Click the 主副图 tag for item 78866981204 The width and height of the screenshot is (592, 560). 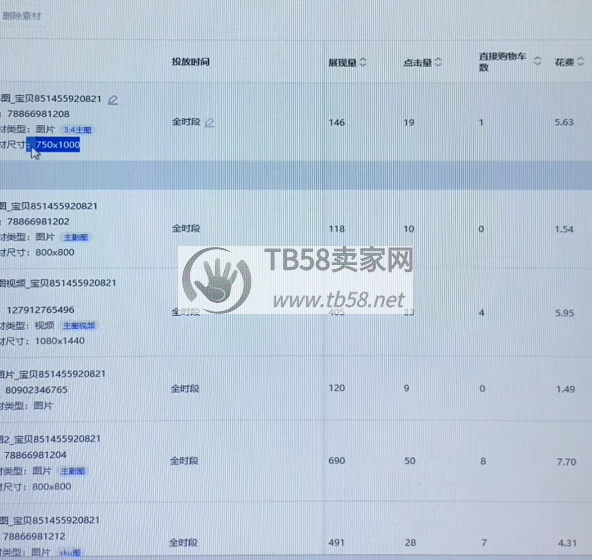[x=73, y=471]
